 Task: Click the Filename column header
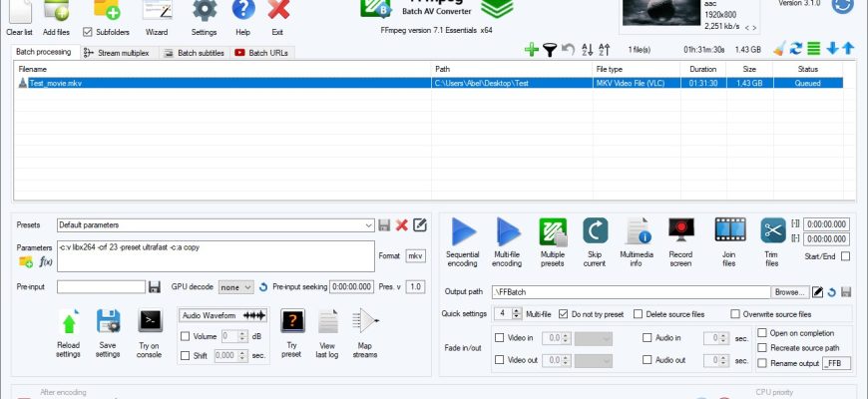222,69
